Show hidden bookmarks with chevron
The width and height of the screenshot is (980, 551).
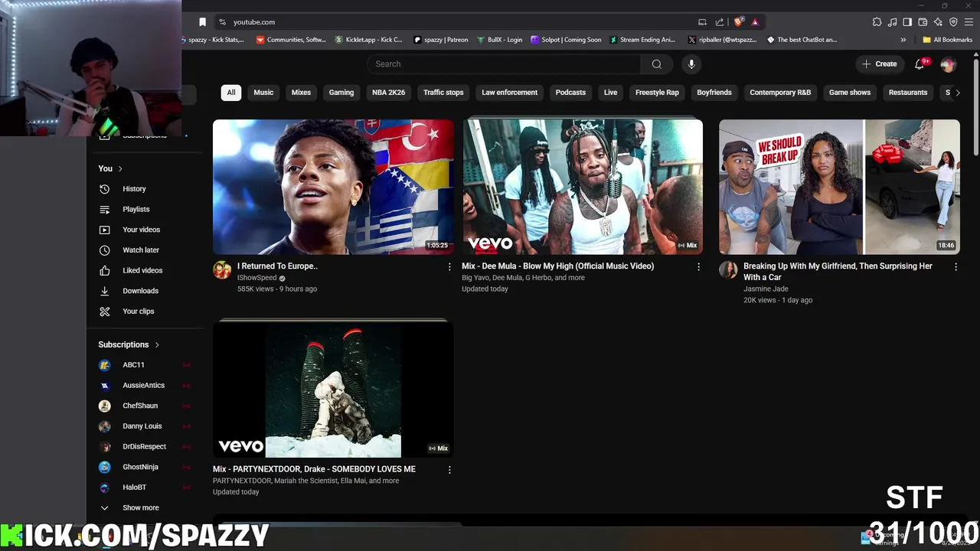pyautogui.click(x=903, y=40)
